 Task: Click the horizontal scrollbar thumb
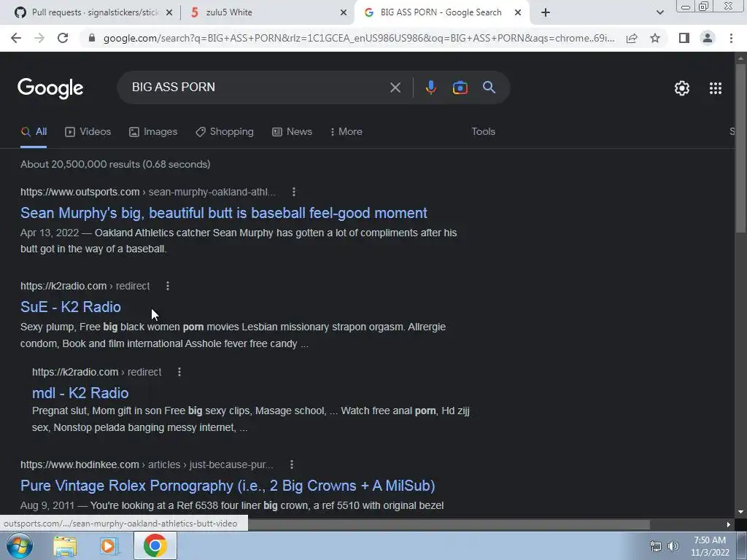pos(449,524)
